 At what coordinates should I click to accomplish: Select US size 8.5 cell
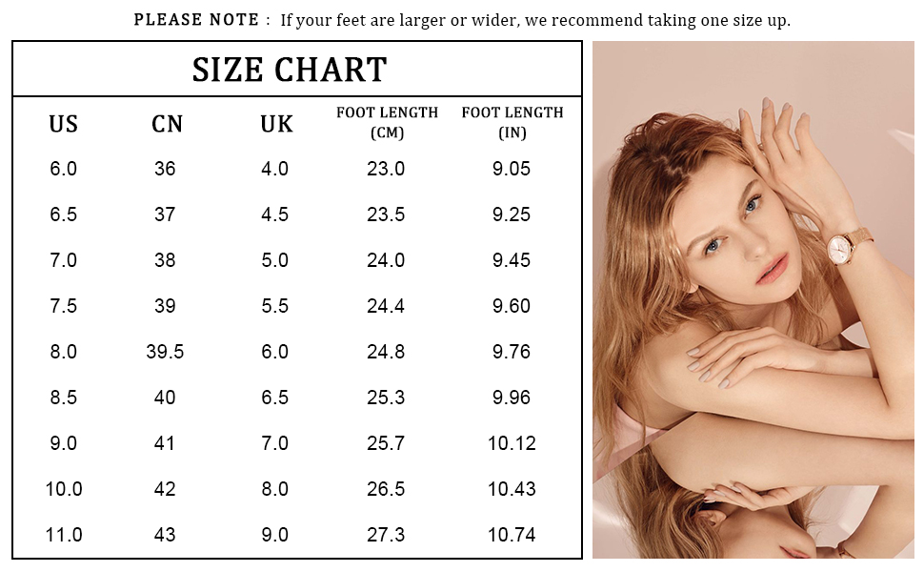point(63,398)
